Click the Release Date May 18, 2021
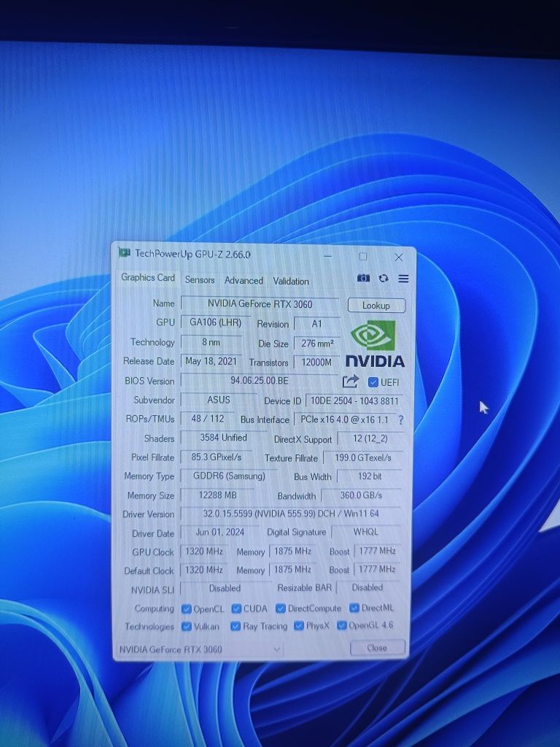This screenshot has width=560, height=747. [x=211, y=361]
